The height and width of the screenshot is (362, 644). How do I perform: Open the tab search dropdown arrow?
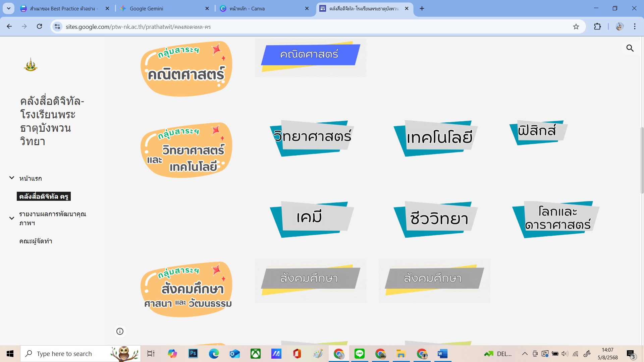coord(8,8)
